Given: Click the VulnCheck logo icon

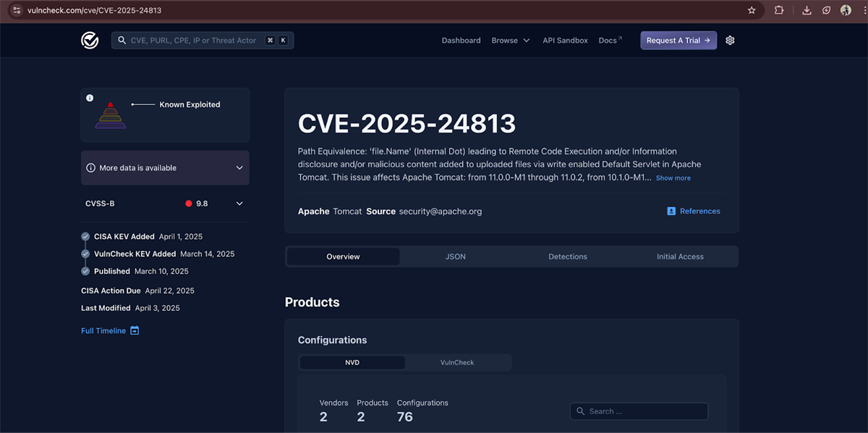Looking at the screenshot, I should tap(90, 41).
